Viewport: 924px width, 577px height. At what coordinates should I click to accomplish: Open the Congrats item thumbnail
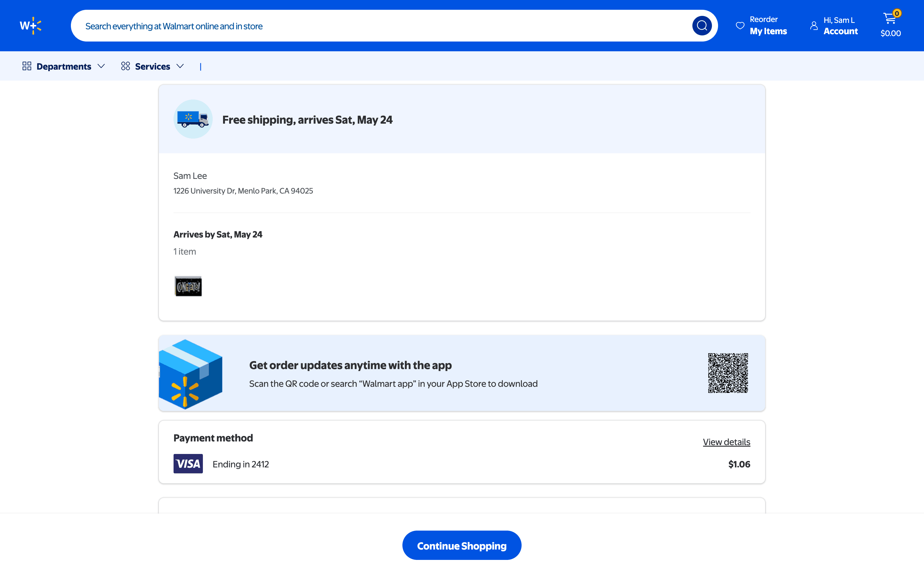point(188,286)
